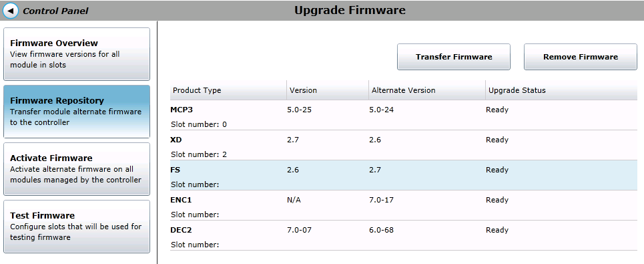Click the ENC1 alternate version 7.0-17 cell
Image resolution: width=644 pixels, height=264 pixels.
[382, 200]
